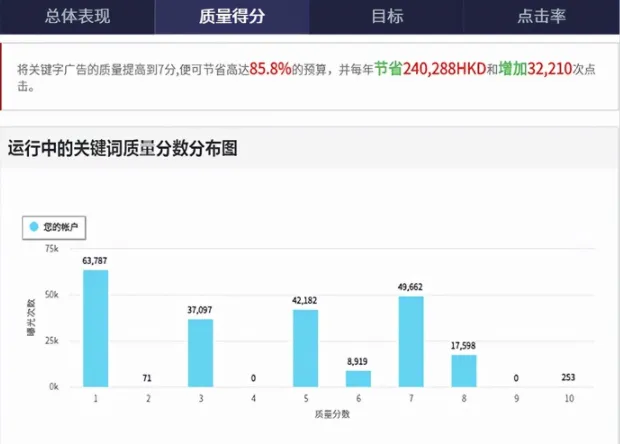Click x-axis label 4

[253, 399]
